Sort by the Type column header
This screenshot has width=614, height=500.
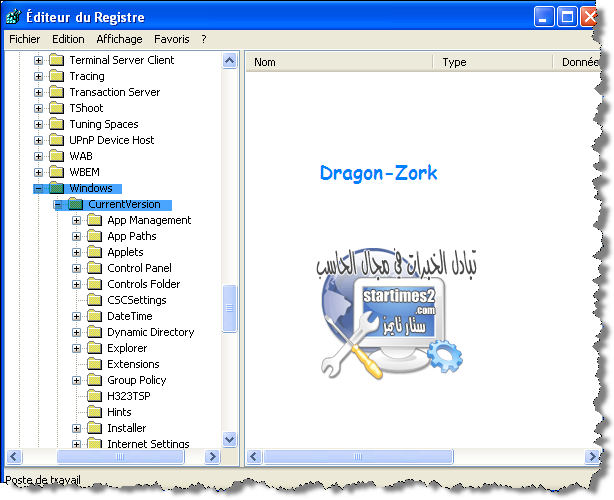pyautogui.click(x=493, y=62)
